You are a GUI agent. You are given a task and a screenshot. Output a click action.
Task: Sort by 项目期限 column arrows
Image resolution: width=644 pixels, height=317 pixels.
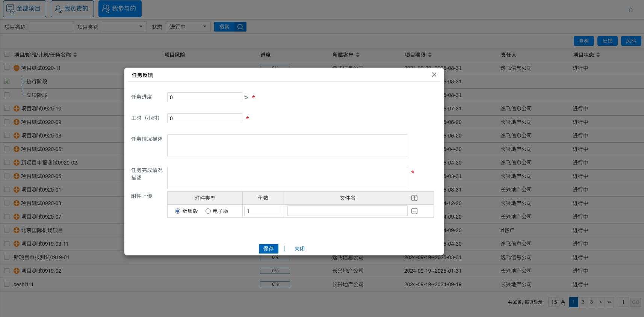tap(430, 55)
